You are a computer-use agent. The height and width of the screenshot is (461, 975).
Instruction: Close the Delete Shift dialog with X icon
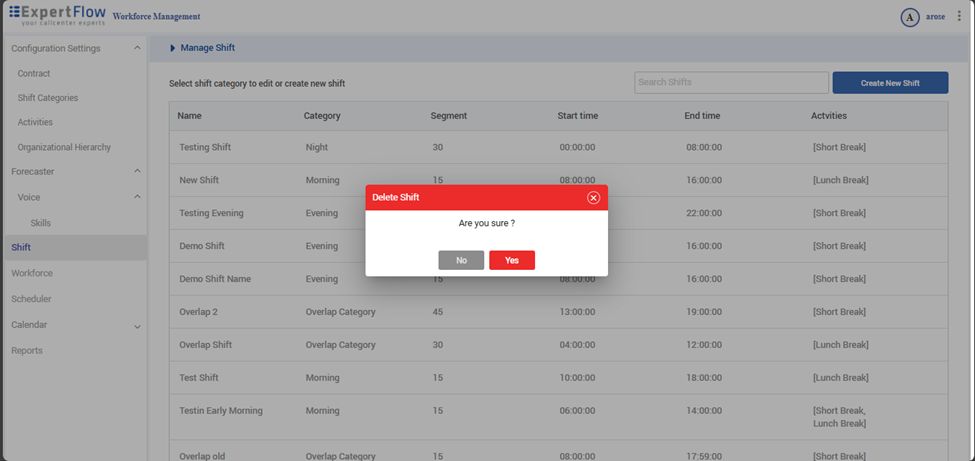pyautogui.click(x=593, y=198)
